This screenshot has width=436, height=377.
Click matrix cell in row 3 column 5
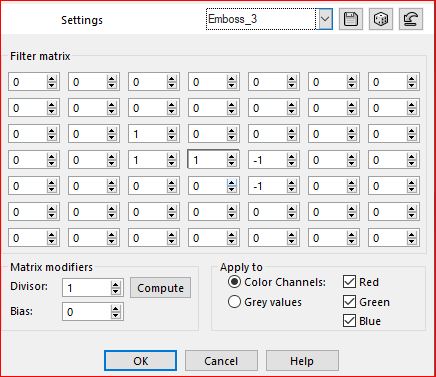click(x=267, y=134)
